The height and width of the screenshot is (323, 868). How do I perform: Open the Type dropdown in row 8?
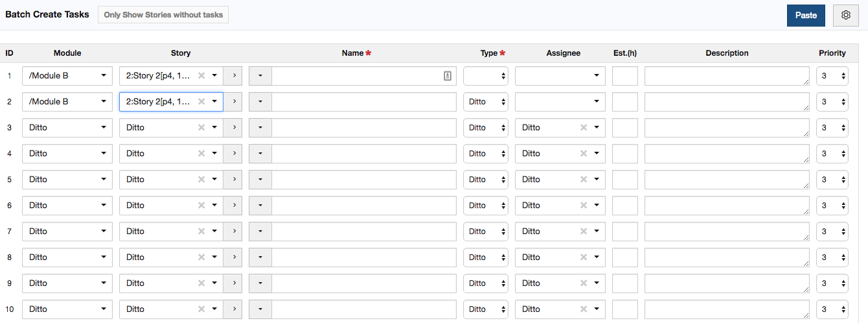pyautogui.click(x=486, y=257)
